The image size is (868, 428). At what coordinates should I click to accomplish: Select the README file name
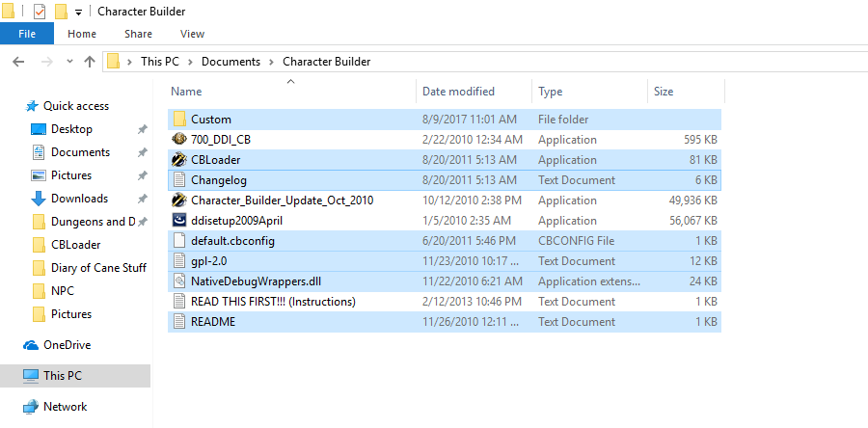pos(213,322)
